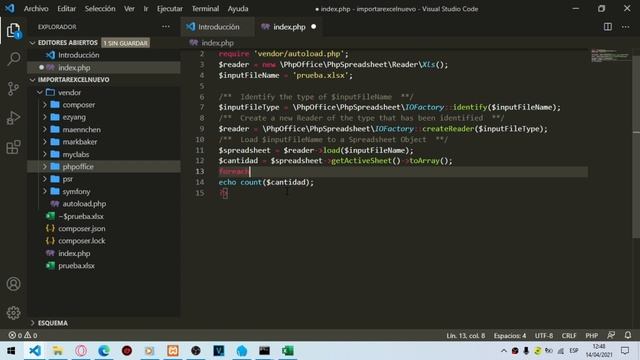Open the Extensions view icon
640x360 pixels.
point(13,147)
